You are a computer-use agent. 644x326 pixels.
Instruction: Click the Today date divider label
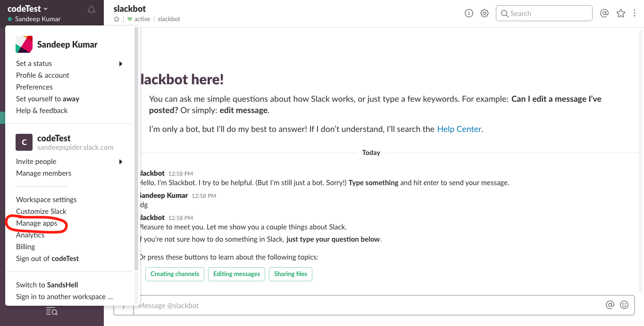(371, 153)
